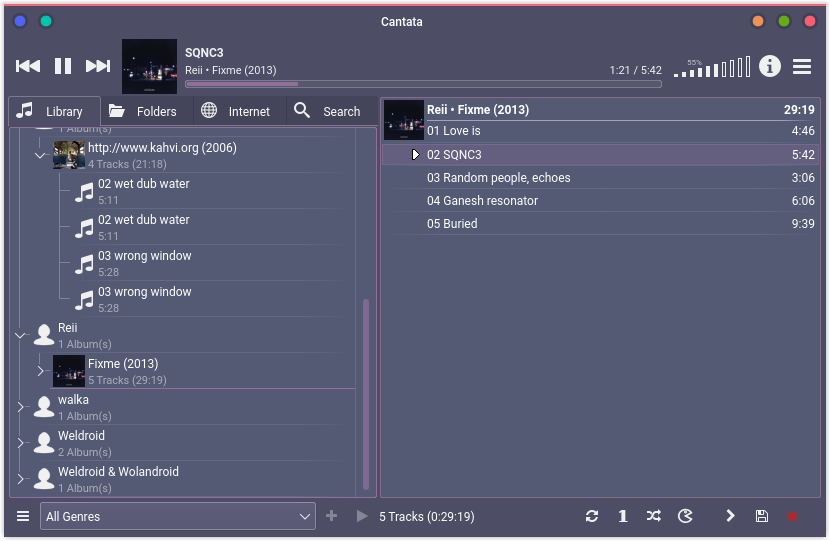Click the blue window button at top left
Screen dimensions: 830x541
point(20,21)
